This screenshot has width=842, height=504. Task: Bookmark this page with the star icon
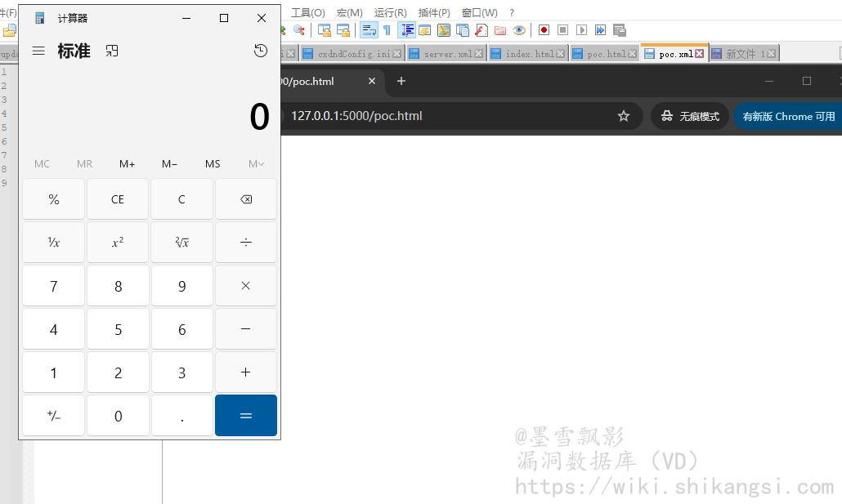coord(624,116)
